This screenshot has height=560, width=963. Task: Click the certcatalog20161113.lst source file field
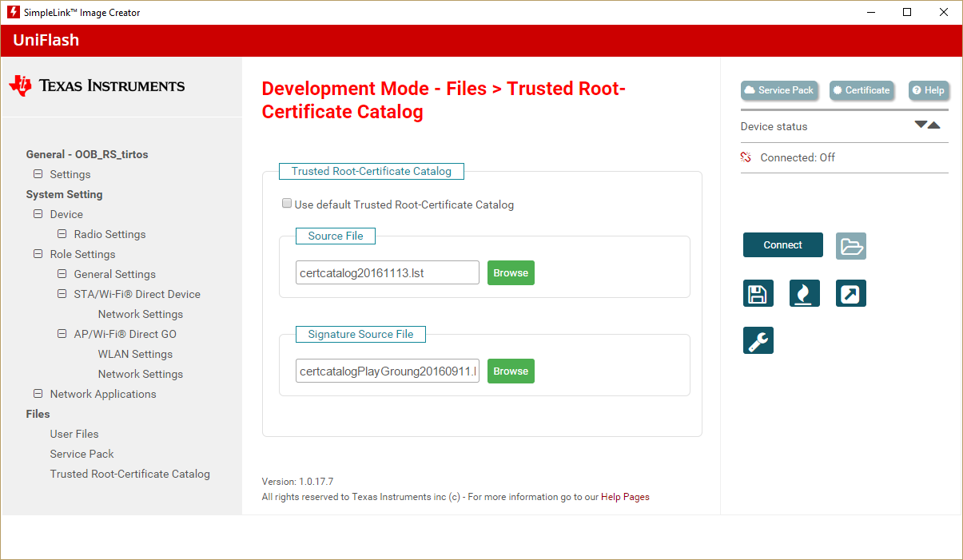(388, 272)
